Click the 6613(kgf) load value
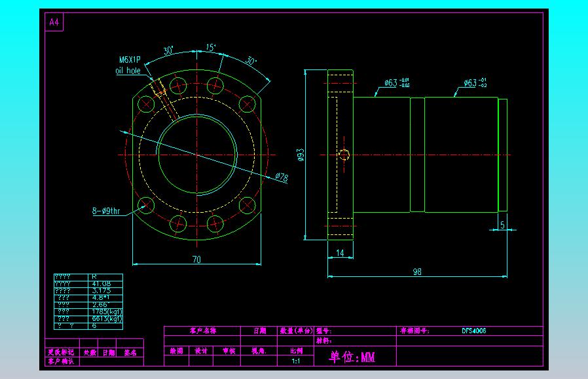The image size is (588, 379). coord(107,319)
